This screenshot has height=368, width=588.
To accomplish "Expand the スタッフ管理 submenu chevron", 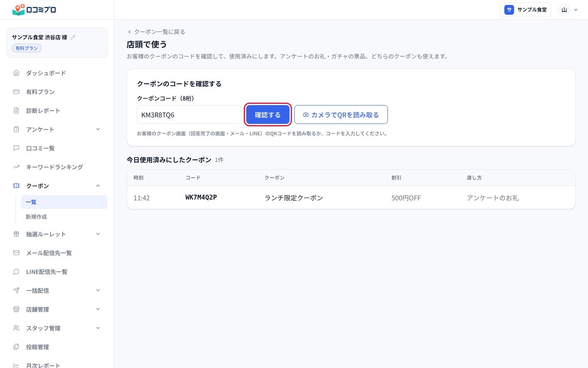I will point(98,328).
